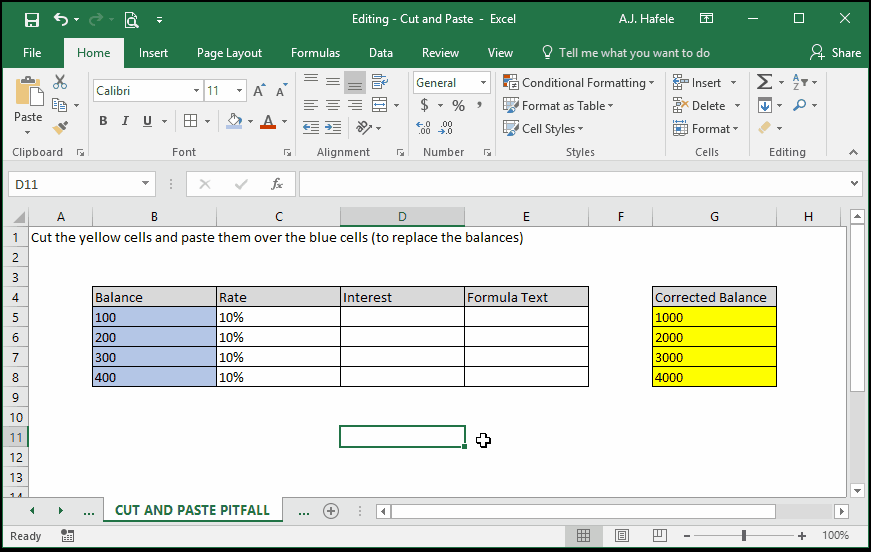The image size is (871, 552).
Task: Click the red Font Color A
Action: 268,121
